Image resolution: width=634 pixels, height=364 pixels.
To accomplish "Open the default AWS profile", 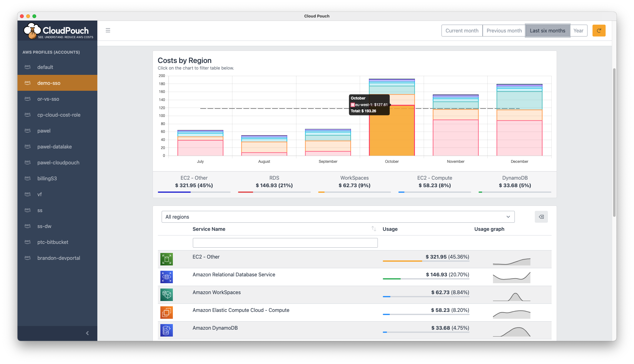I will click(45, 67).
